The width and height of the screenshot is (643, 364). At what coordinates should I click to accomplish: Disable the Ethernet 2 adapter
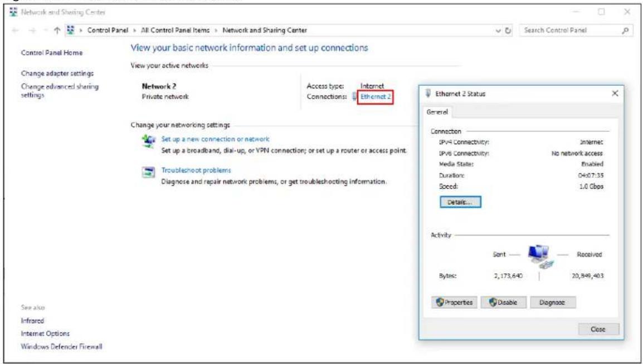click(503, 303)
